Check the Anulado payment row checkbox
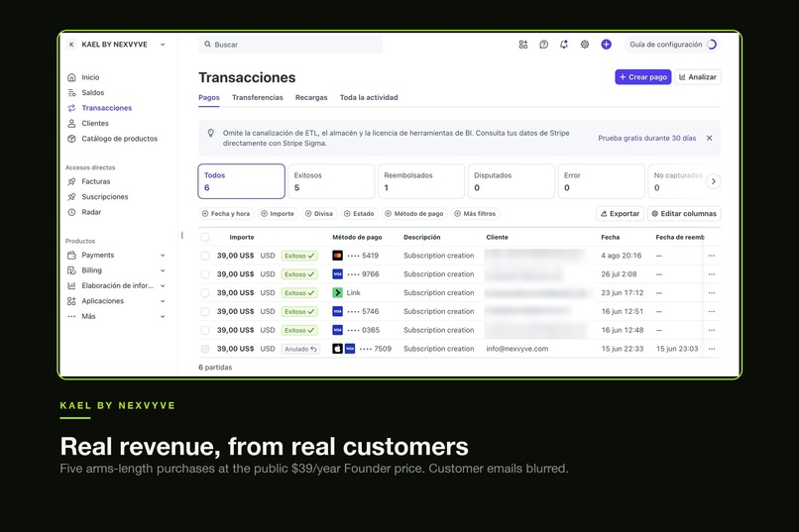Screen dimensions: 799x532 click(205, 349)
